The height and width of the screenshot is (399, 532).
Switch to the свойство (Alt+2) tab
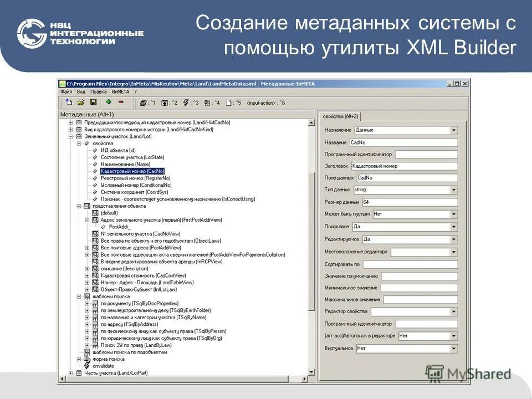[x=340, y=117]
